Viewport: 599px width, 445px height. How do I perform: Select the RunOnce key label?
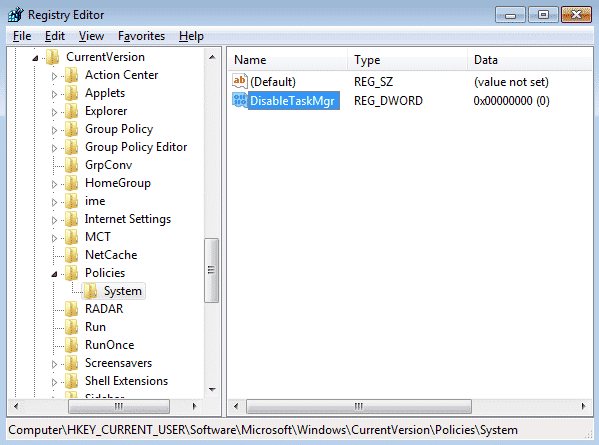tap(110, 345)
